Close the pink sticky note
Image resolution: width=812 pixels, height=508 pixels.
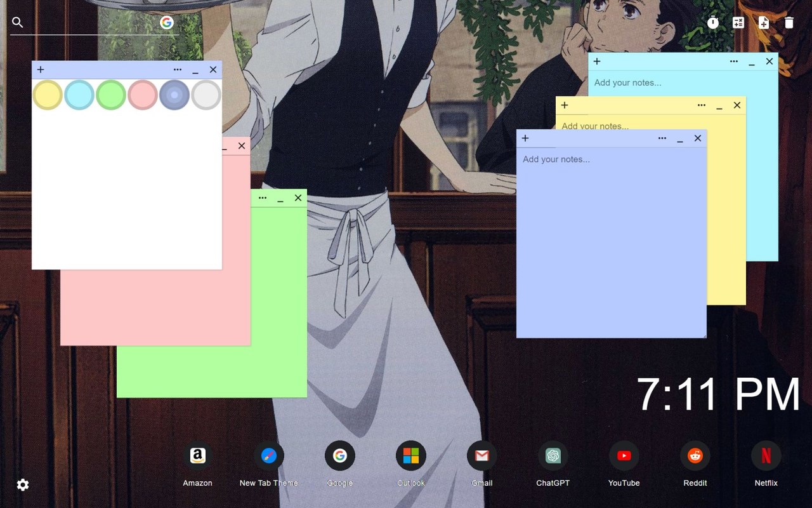pos(242,146)
